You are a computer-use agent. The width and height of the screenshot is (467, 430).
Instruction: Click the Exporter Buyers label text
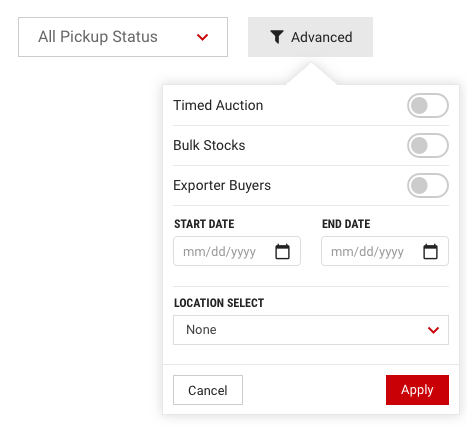222,186
